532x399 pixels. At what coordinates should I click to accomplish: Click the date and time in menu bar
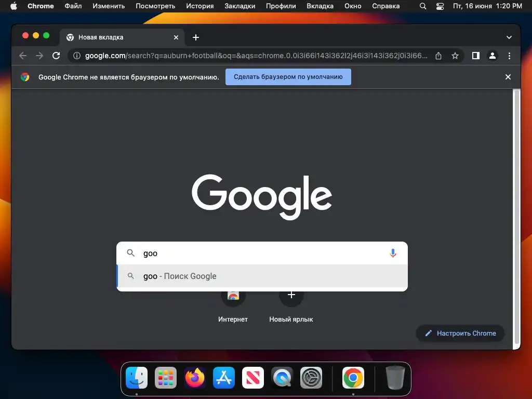pos(487,6)
